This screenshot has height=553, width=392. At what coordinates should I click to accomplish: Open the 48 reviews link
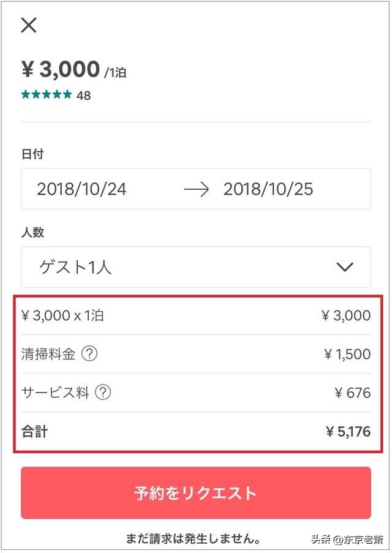click(85, 96)
